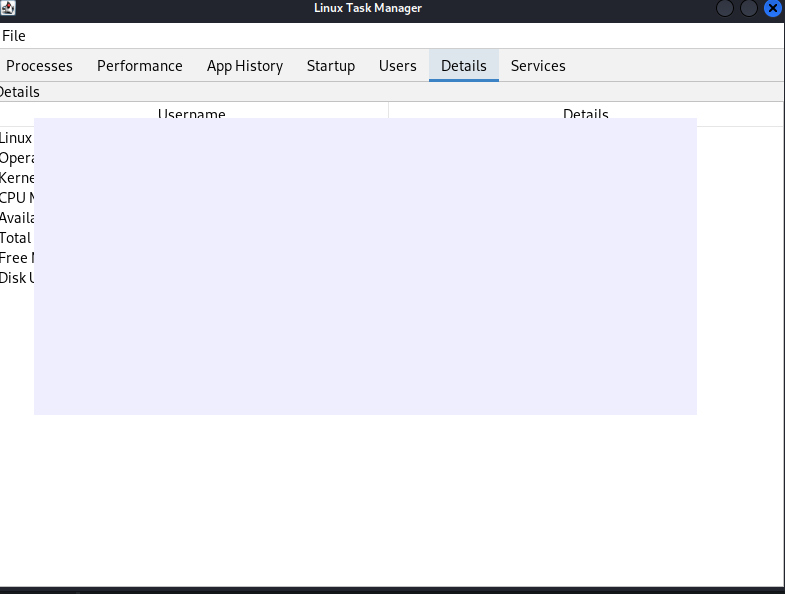Screen dimensions: 785x594
Task: Click the active Details tab
Action: 464,66
